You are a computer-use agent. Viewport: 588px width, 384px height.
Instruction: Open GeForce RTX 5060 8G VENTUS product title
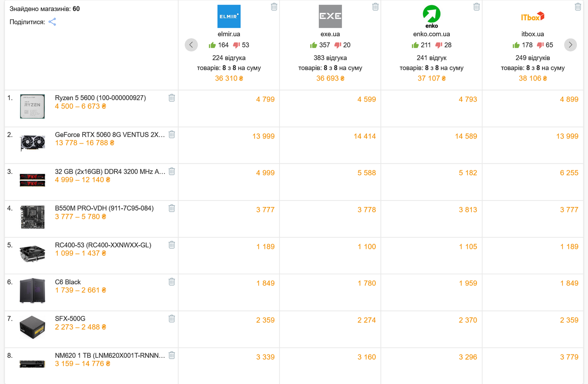(110, 134)
